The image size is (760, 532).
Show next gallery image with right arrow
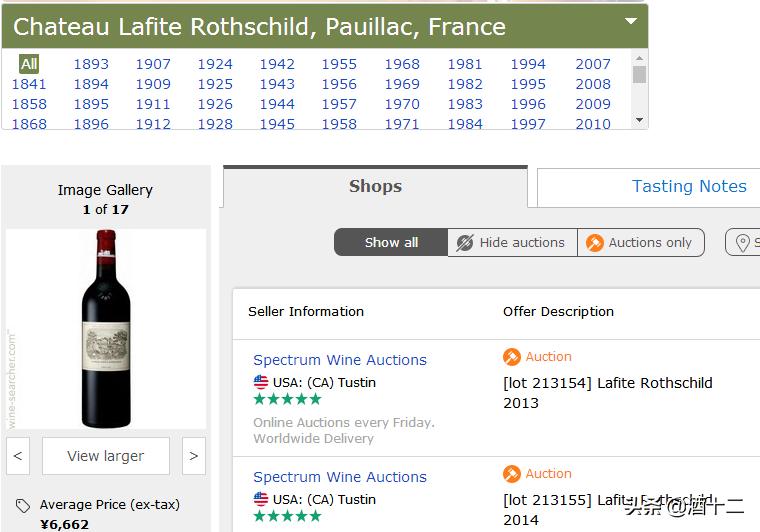(x=194, y=456)
